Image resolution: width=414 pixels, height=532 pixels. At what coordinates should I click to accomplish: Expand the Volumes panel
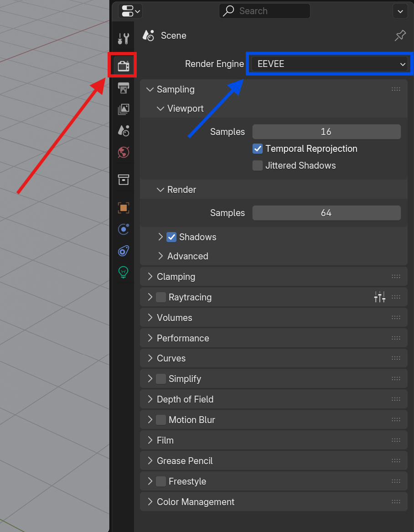150,318
